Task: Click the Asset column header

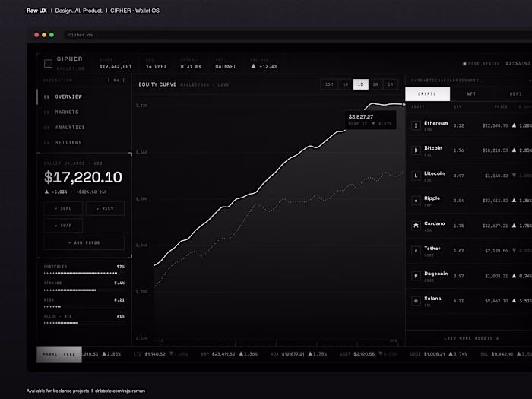Action: point(418,106)
